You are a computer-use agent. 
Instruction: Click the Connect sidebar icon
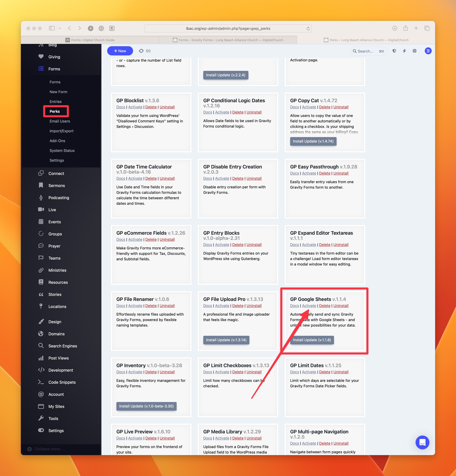pos(41,173)
